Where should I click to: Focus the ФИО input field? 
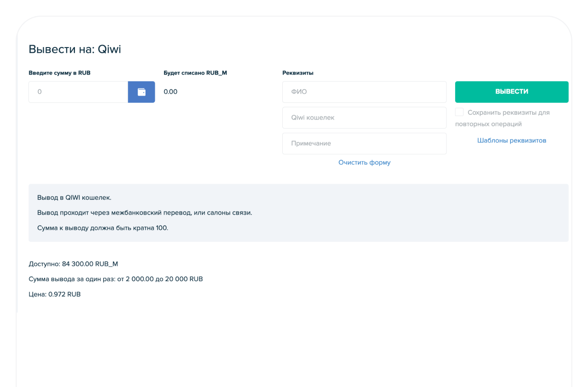pos(364,92)
